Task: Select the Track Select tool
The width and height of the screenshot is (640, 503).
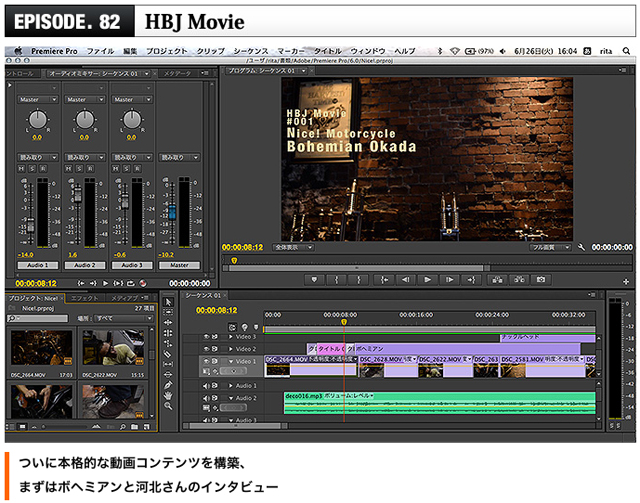Action: click(168, 312)
